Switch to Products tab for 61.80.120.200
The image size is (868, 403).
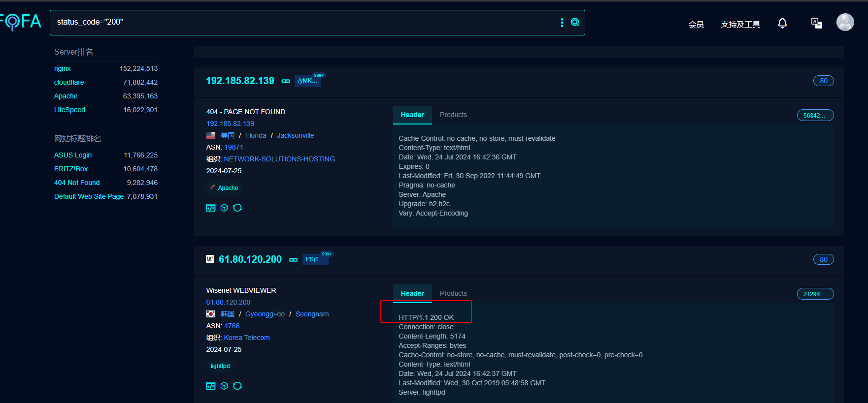453,293
